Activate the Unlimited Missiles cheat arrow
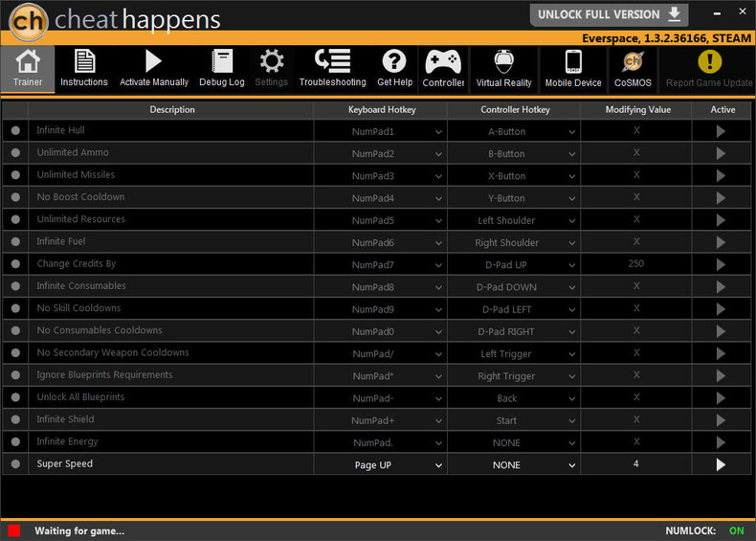Image resolution: width=756 pixels, height=541 pixels. [x=721, y=175]
